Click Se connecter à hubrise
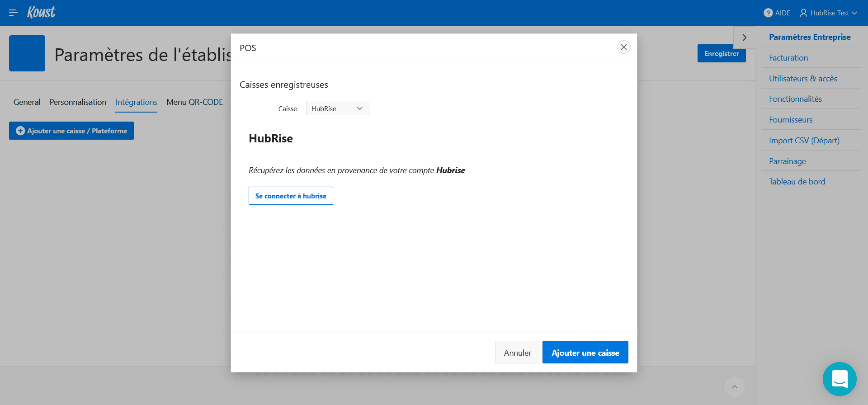Screen dimensions: 868x405 [291, 196]
